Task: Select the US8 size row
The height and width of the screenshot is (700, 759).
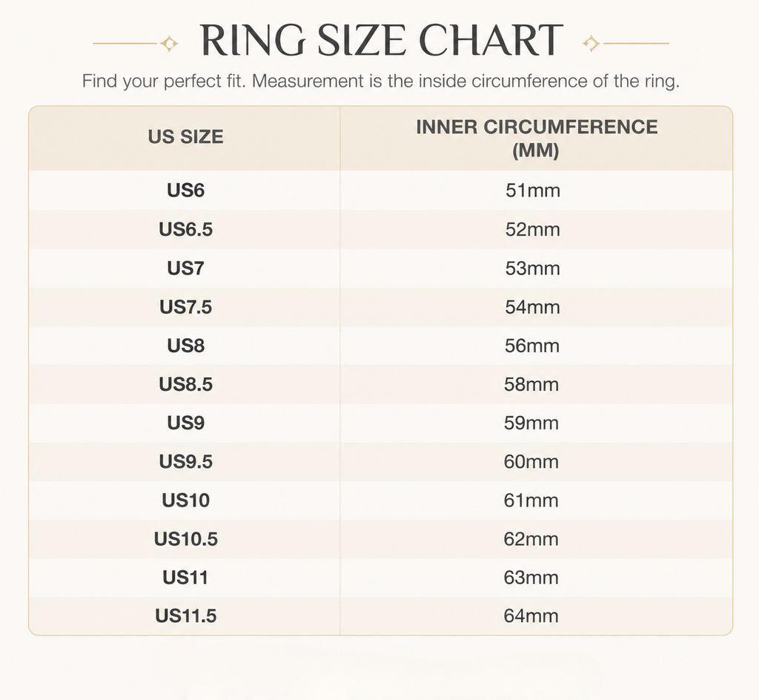Action: 380,346
